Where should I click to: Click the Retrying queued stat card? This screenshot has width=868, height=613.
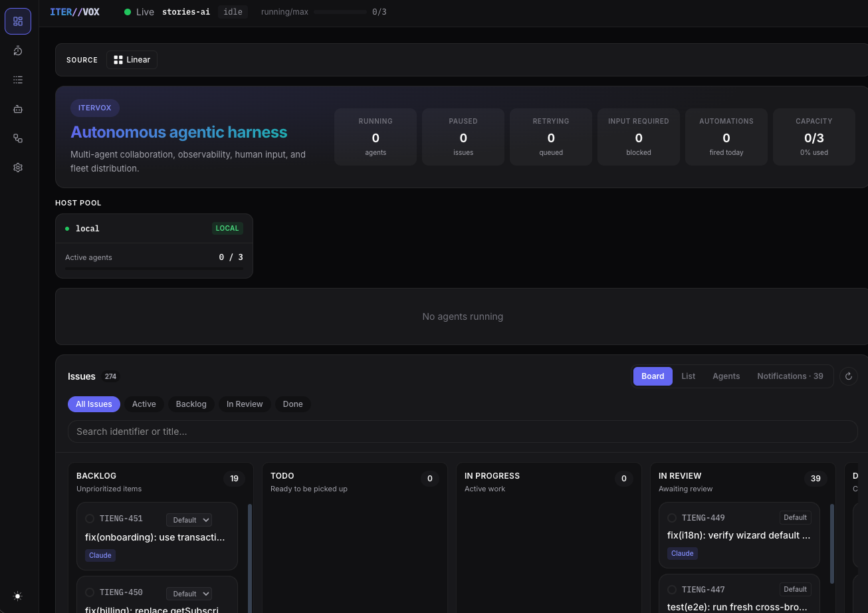[551, 137]
